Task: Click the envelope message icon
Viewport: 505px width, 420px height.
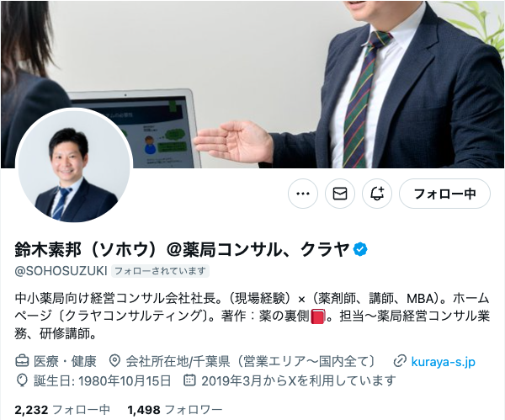Action: click(340, 194)
